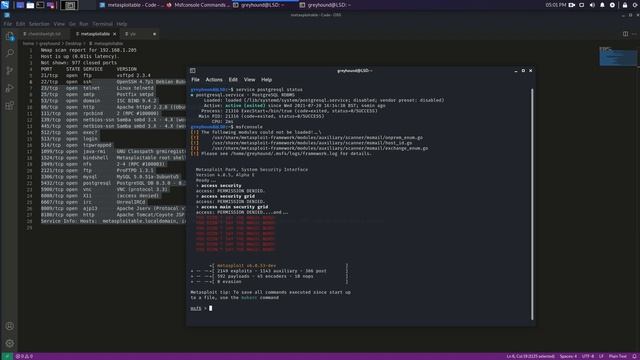
Task: Click the terminal window's vertical scrollbar
Action: [x=532, y=204]
